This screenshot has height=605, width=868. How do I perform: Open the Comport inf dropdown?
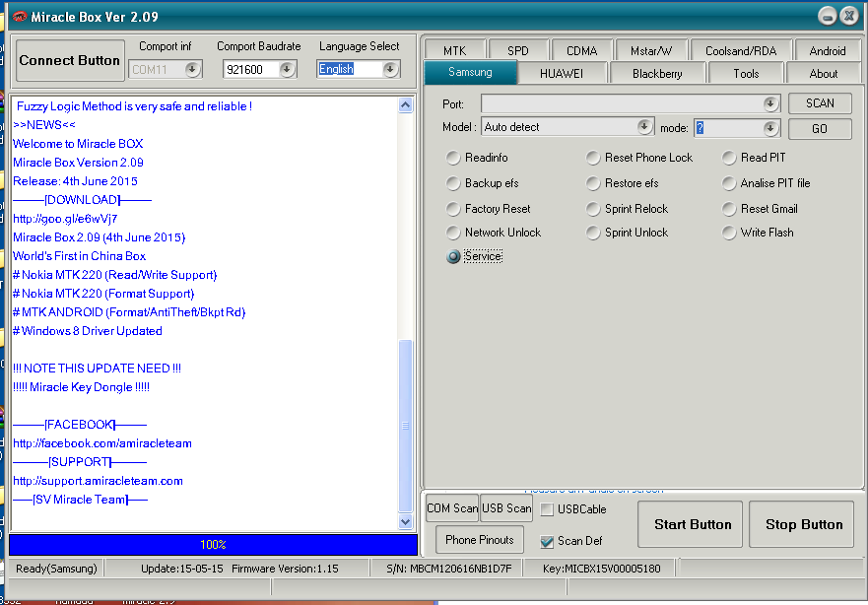[x=192, y=69]
